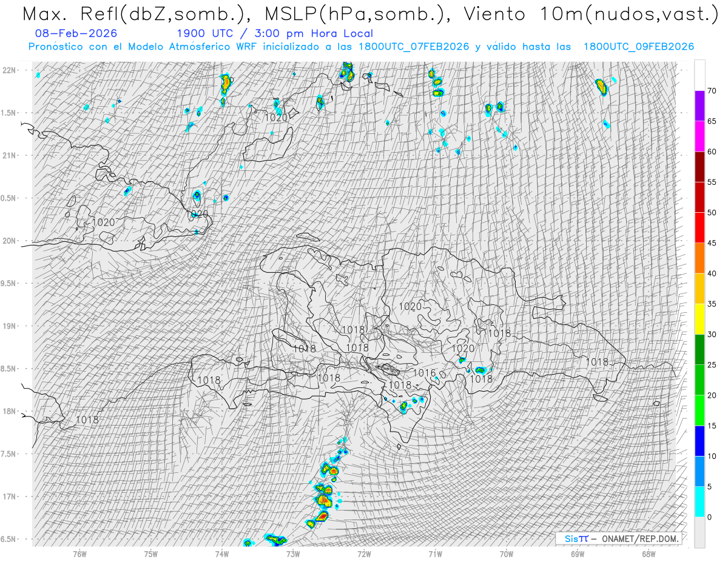Click the '8.5N' latitude axis label
This screenshot has width=728, height=562.
pos(9,369)
